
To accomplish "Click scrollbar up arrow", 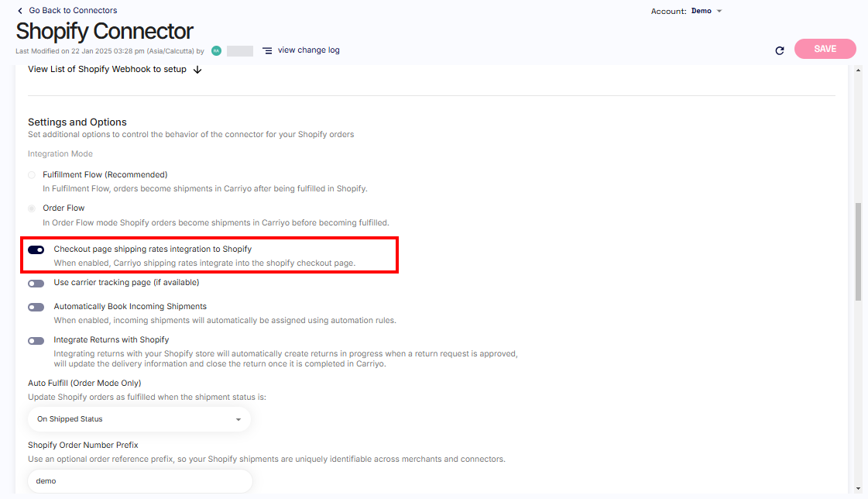I will (x=859, y=71).
